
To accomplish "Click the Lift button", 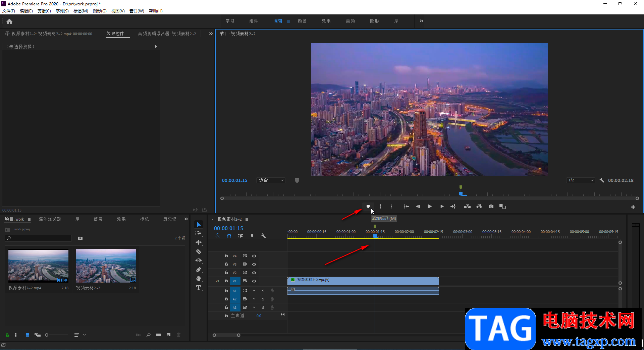I will click(467, 207).
